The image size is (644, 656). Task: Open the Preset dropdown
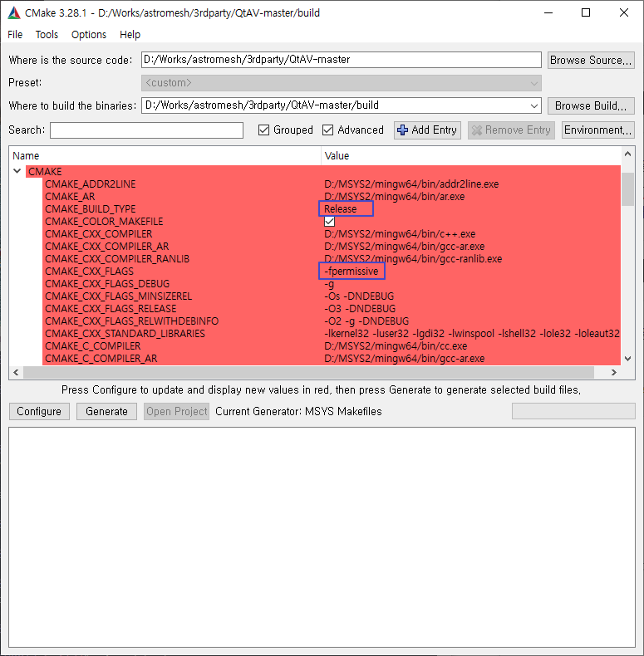point(342,83)
